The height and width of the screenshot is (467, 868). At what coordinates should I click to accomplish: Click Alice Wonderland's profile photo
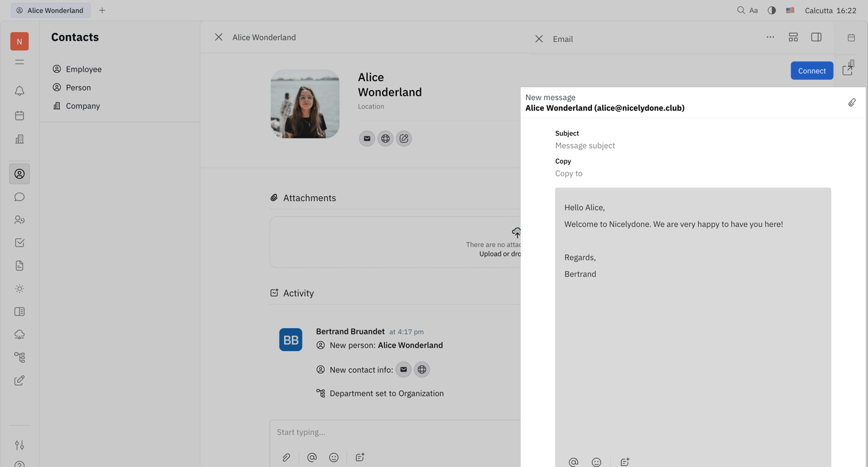coord(305,104)
